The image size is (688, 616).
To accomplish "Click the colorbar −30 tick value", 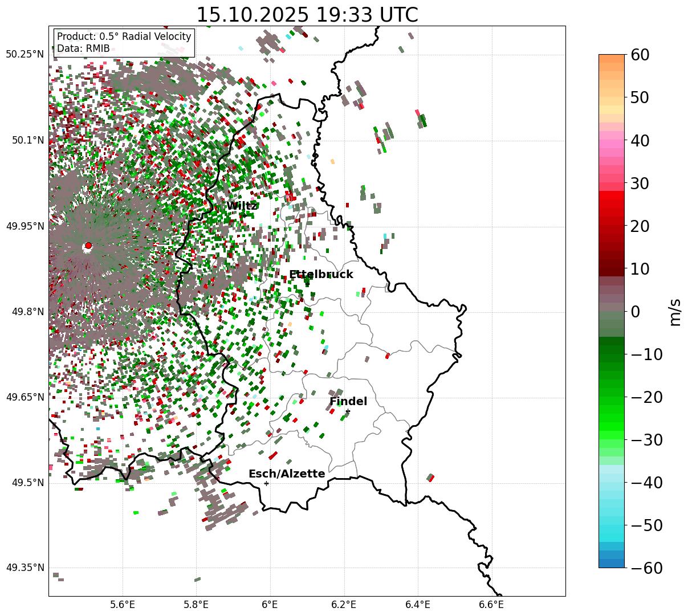I will click(x=646, y=439).
